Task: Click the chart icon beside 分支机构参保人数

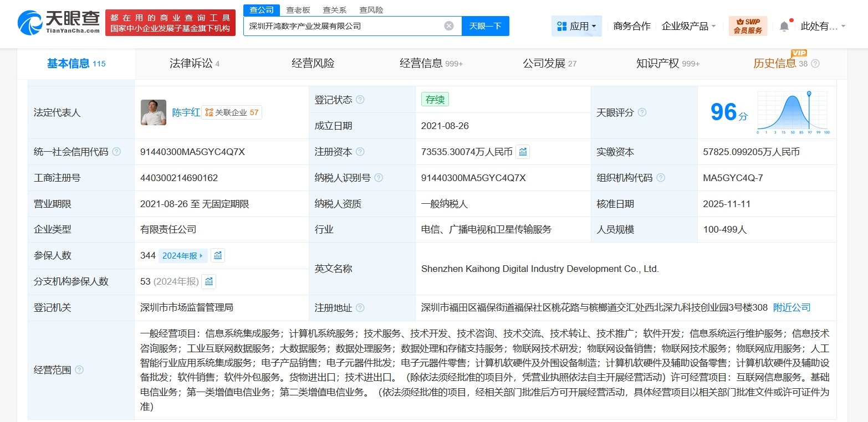Action: pyautogui.click(x=208, y=281)
